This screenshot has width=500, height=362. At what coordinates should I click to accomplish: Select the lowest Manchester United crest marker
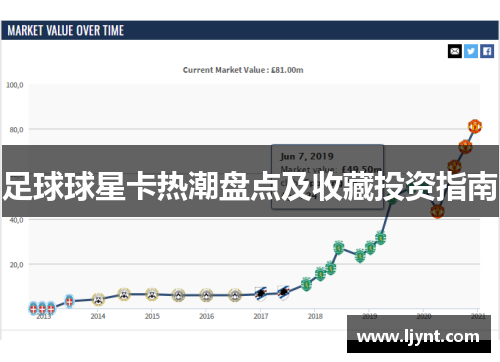(x=437, y=211)
